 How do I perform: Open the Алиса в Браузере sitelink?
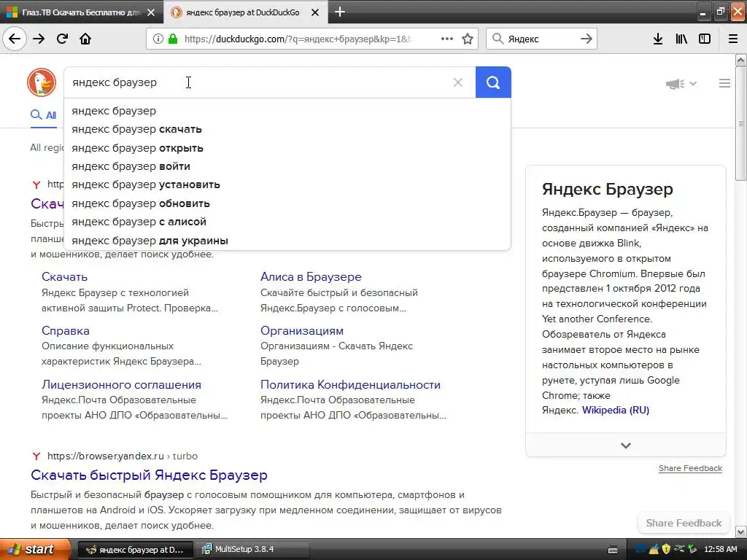(311, 276)
